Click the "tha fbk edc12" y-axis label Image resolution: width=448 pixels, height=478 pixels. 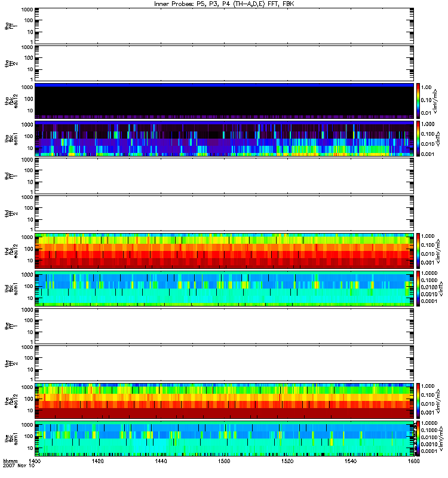[11, 101]
